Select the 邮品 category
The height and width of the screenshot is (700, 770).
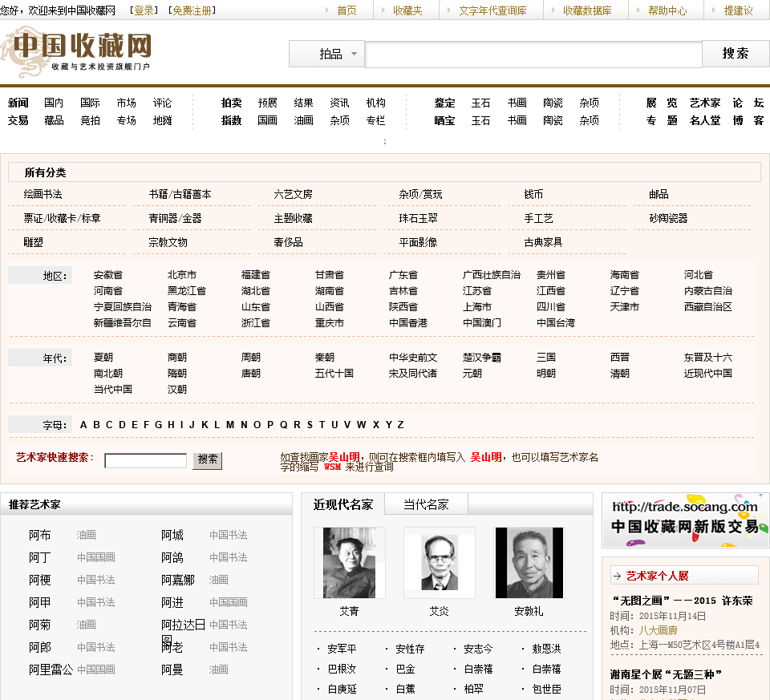(659, 194)
